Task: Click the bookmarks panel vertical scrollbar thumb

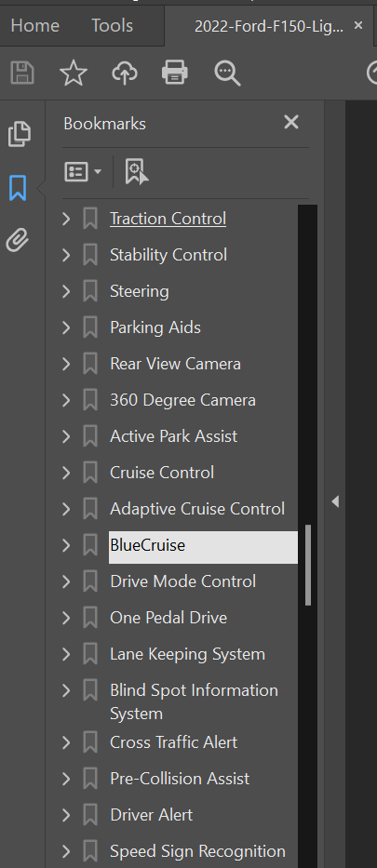Action: [x=308, y=566]
